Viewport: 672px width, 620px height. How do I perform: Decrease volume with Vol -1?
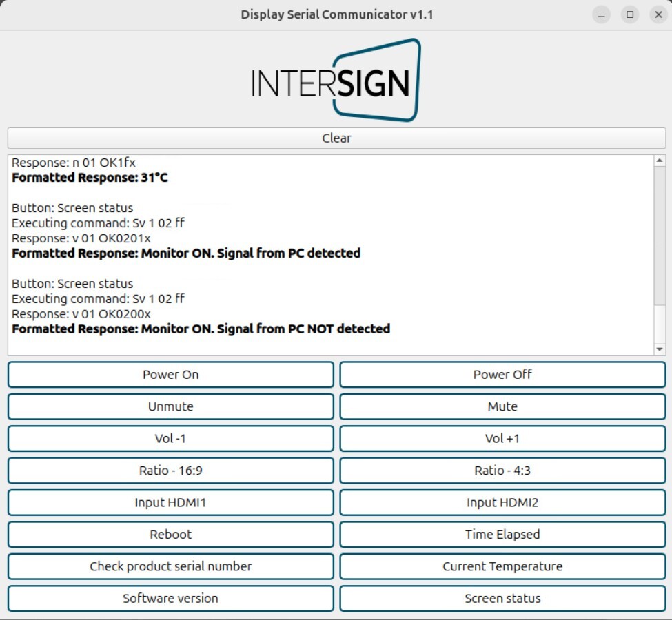170,438
